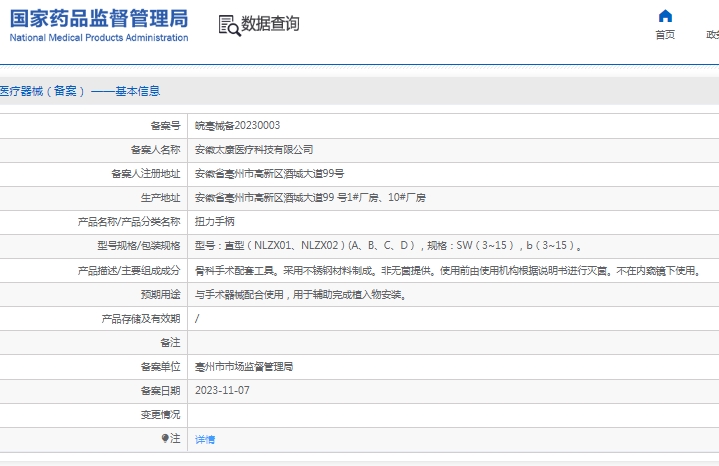Click the intended use text 与手术器械配合使用
719x466 pixels.
tap(300, 295)
